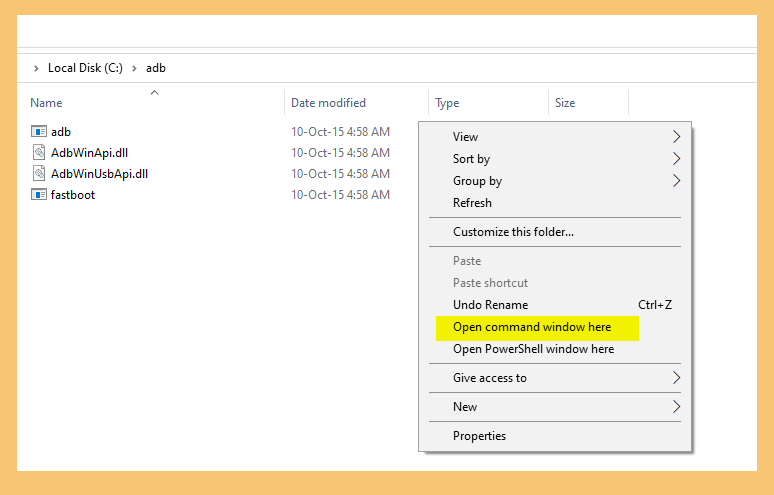Image resolution: width=774 pixels, height=495 pixels.
Task: Choose Refresh from the context menu
Action: (555, 203)
